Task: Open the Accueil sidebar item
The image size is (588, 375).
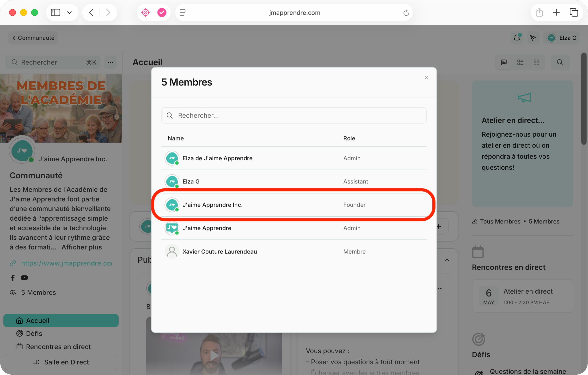Action: pos(61,321)
